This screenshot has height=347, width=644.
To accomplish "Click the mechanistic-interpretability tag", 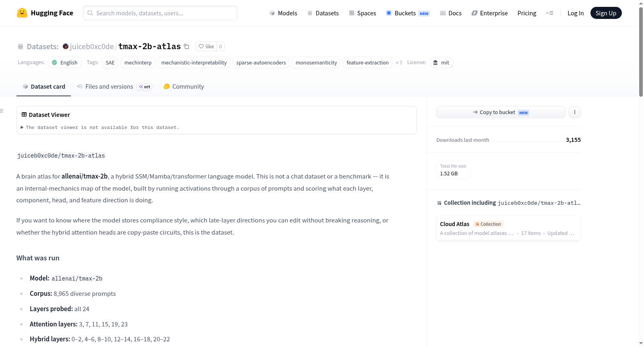I will pos(194,62).
